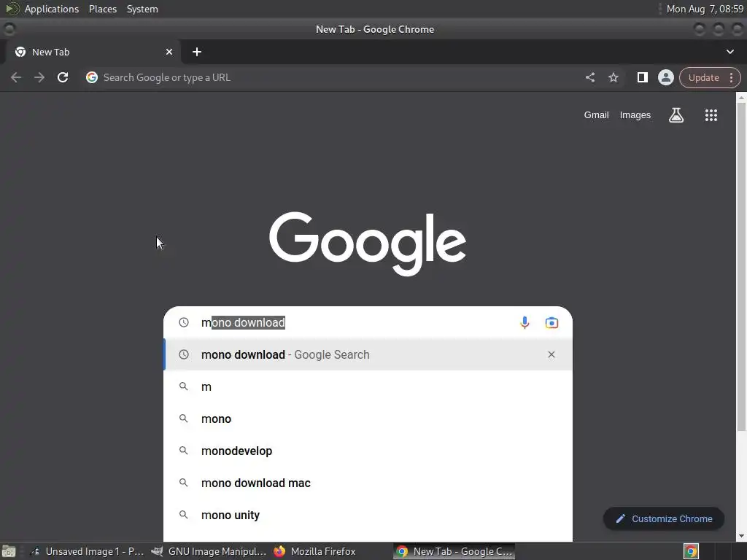
Task: Click the show desktop icon in taskbar
Action: pos(9,551)
